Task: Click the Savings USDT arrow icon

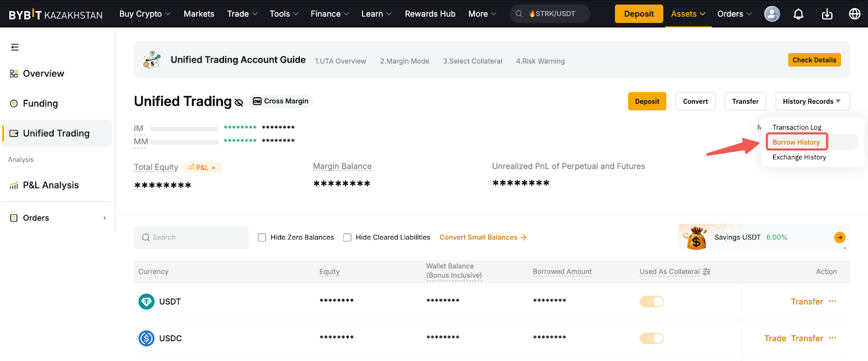Action: pyautogui.click(x=839, y=237)
